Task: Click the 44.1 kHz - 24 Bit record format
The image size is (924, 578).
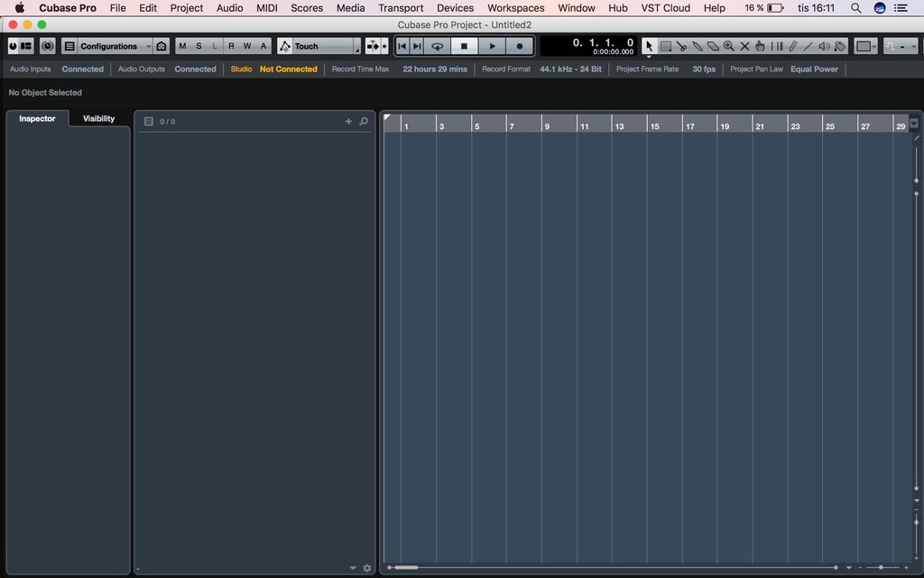Action: [570, 69]
